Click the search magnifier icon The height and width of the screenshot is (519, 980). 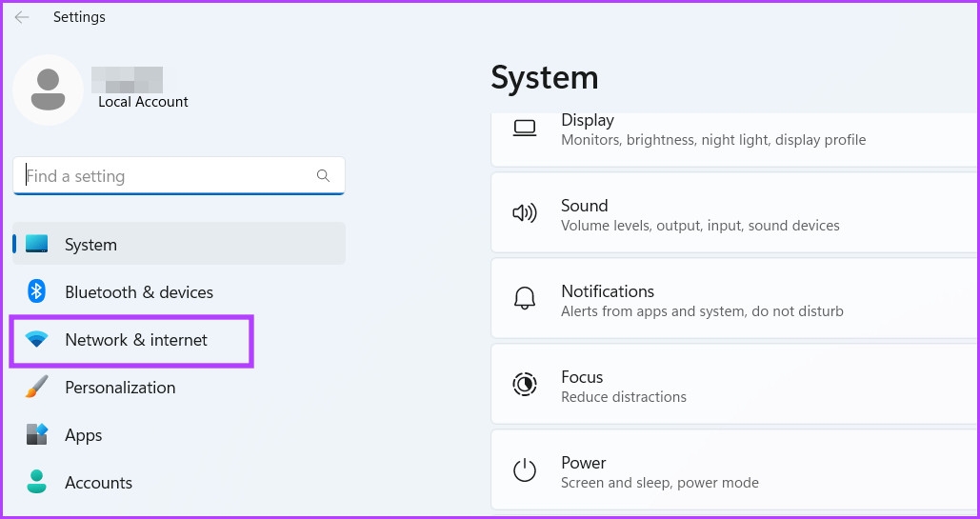pos(323,176)
